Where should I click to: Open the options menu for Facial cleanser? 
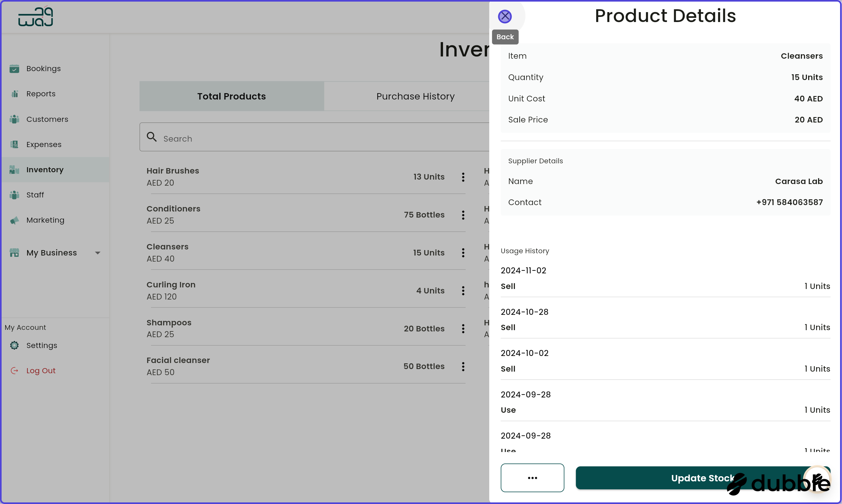(463, 367)
